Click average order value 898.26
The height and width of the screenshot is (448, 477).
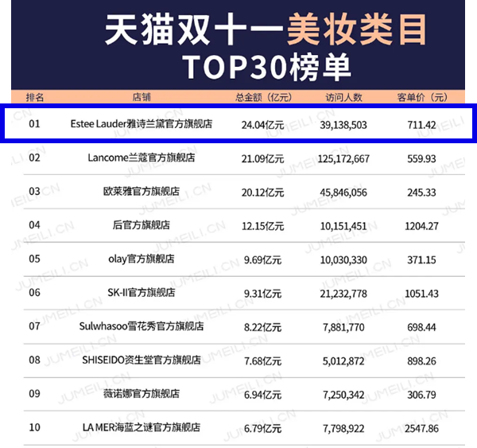coord(421,361)
